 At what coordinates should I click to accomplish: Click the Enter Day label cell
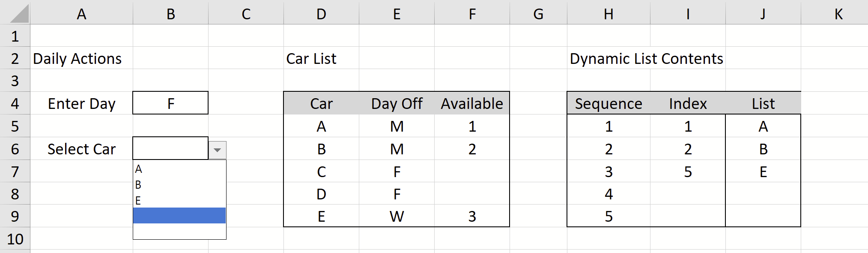tap(81, 103)
